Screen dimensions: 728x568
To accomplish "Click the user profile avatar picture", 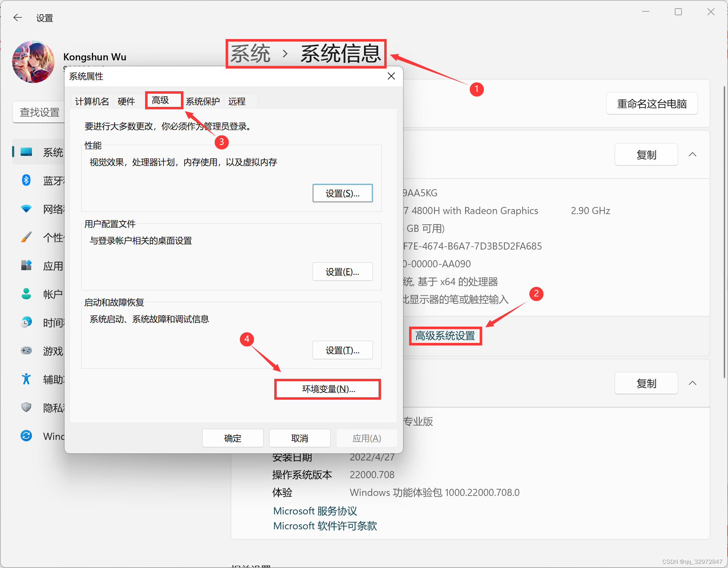I will 33,62.
